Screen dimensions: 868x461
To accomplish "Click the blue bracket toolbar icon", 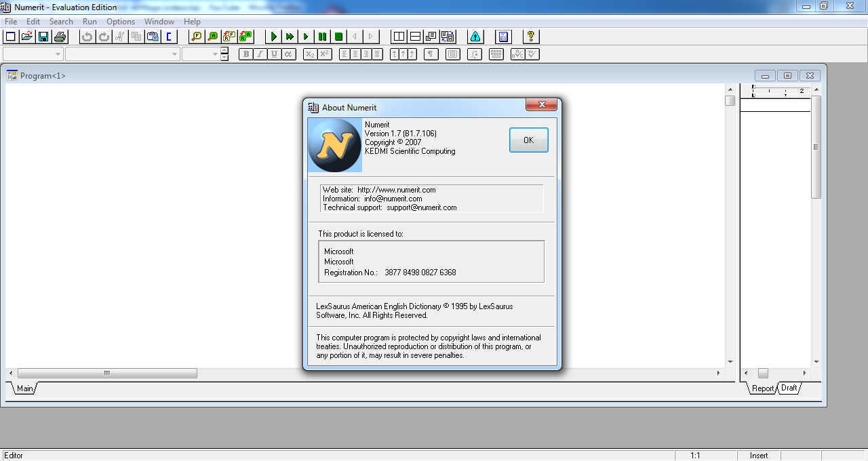I will coord(169,37).
